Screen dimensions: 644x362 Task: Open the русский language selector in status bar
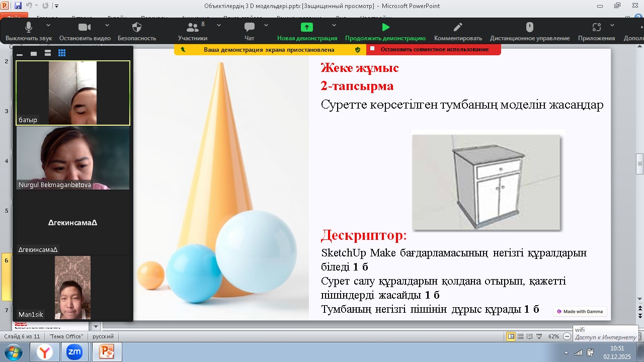[x=103, y=336]
